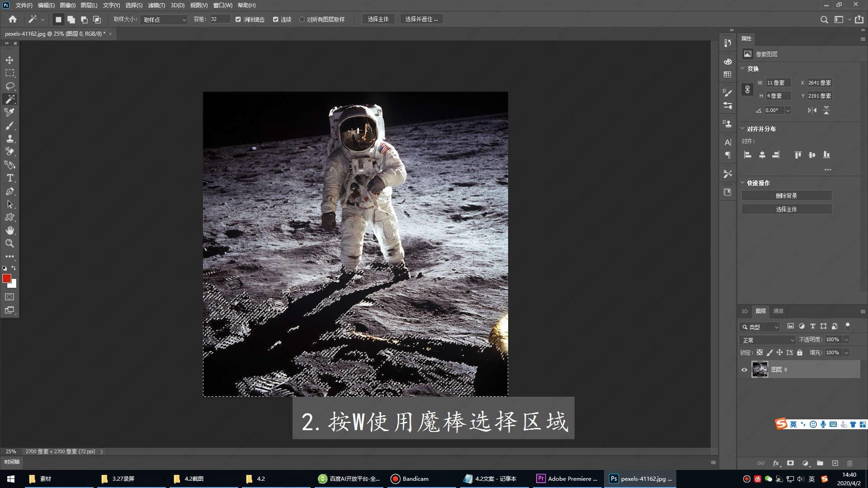Flip vertically in Properties transform

[x=826, y=110]
